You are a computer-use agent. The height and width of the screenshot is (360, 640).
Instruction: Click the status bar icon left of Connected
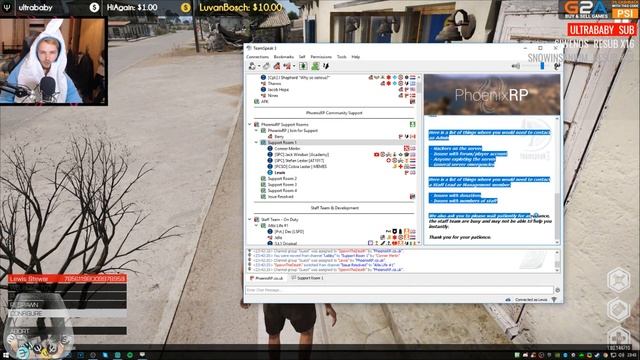(508, 300)
